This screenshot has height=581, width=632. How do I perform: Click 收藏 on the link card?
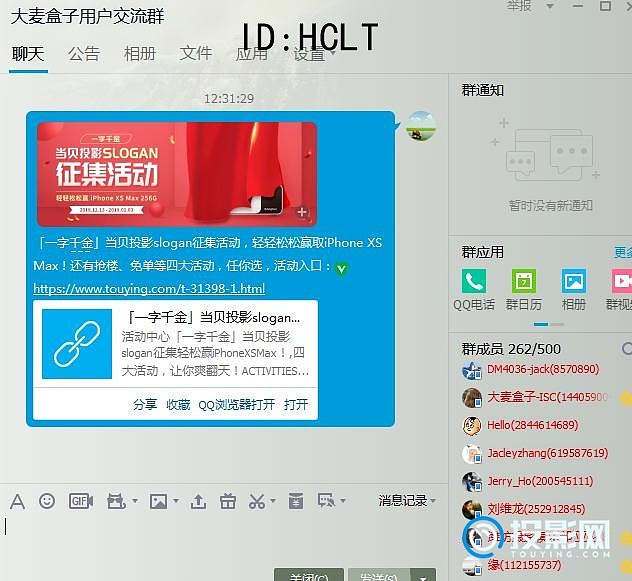point(178,404)
